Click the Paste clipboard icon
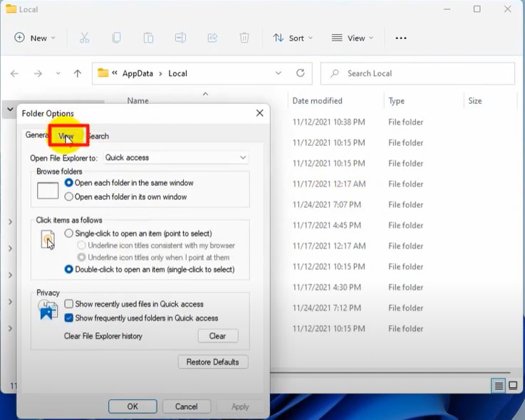This screenshot has height=420, width=525. (x=148, y=38)
